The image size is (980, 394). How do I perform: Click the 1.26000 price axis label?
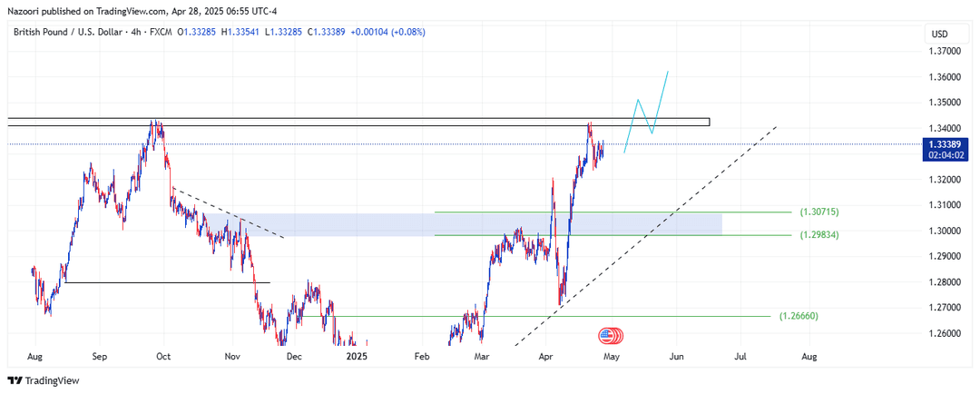[x=943, y=333]
